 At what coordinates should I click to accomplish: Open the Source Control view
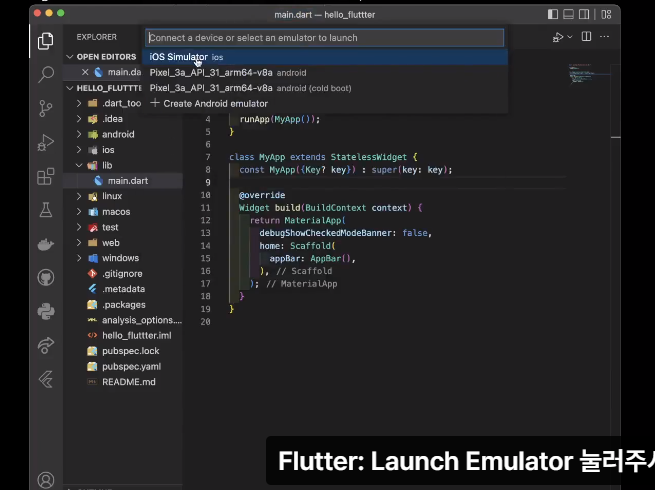click(x=46, y=108)
